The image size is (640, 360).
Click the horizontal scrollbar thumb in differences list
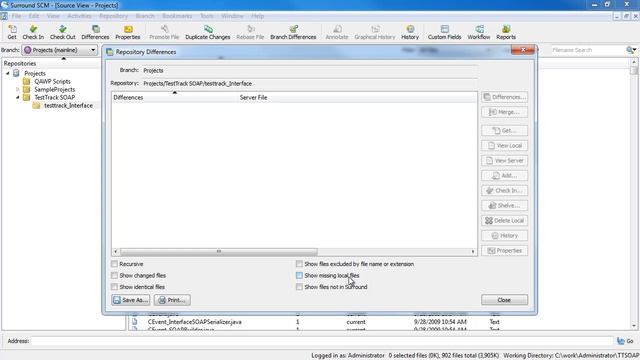(x=219, y=251)
